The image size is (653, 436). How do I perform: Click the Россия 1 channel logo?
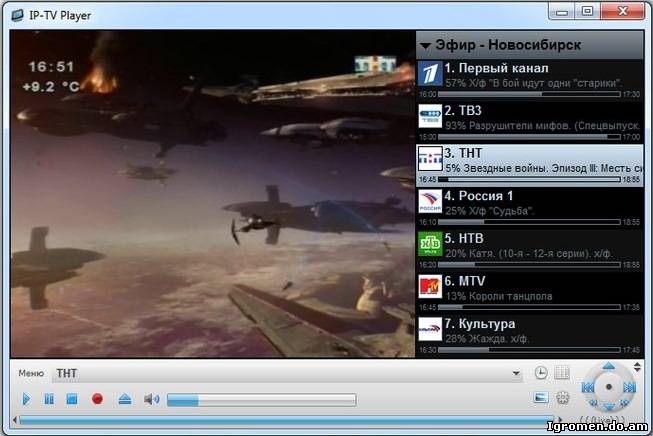pyautogui.click(x=430, y=202)
